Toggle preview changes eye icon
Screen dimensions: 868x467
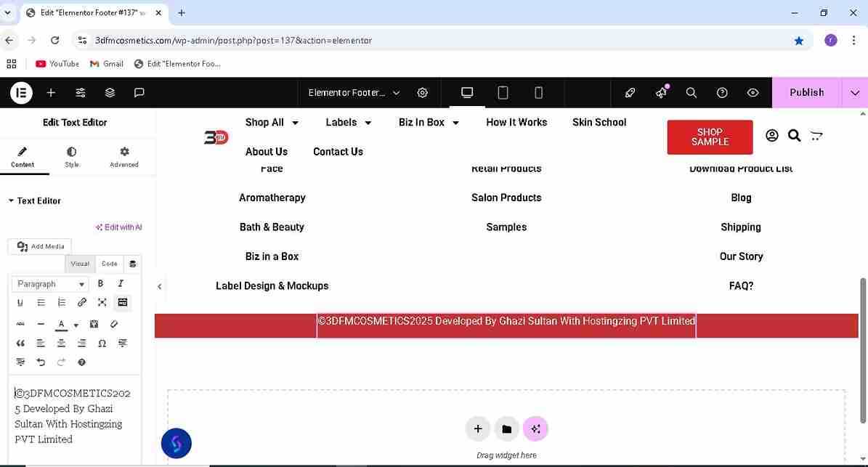point(753,92)
